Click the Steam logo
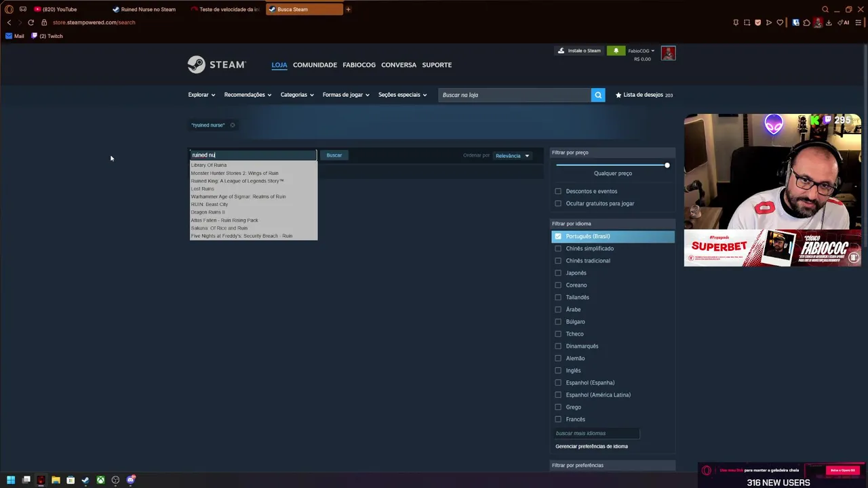 [216, 64]
